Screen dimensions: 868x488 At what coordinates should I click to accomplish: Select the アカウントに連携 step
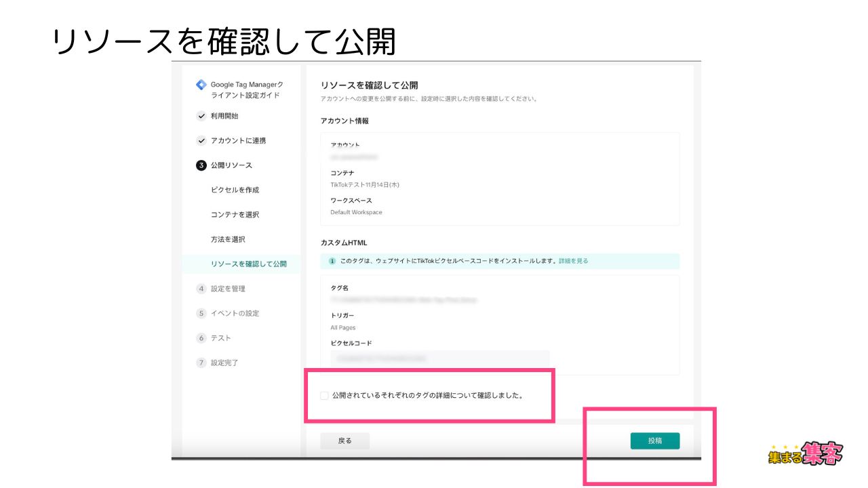pyautogui.click(x=238, y=141)
